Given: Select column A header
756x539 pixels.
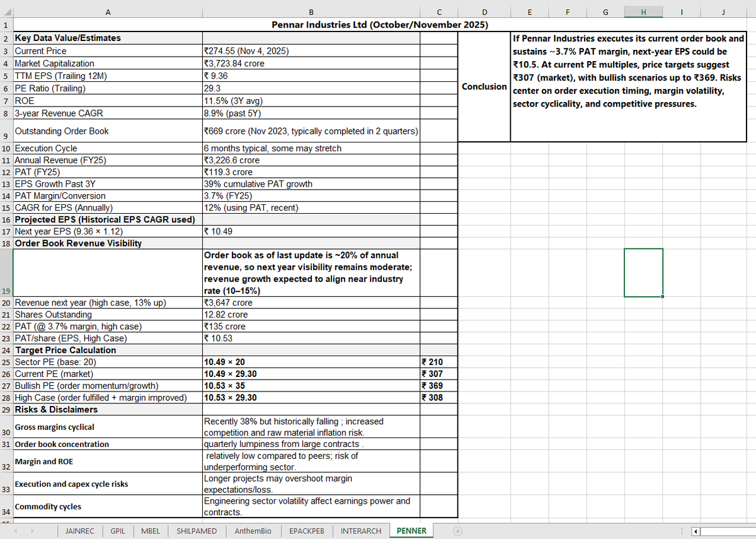Looking at the screenshot, I should (x=107, y=11).
